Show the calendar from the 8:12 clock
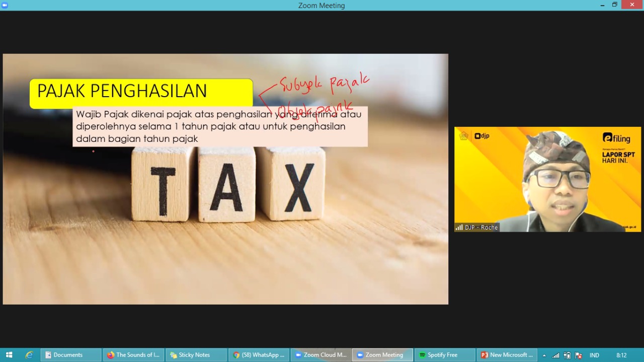644x362 pixels. (621, 355)
